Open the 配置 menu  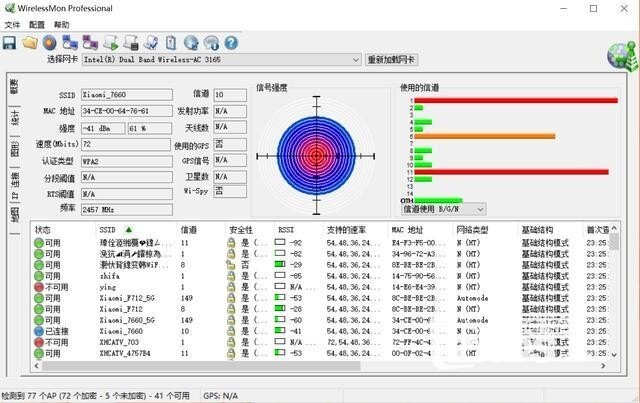coord(37,24)
